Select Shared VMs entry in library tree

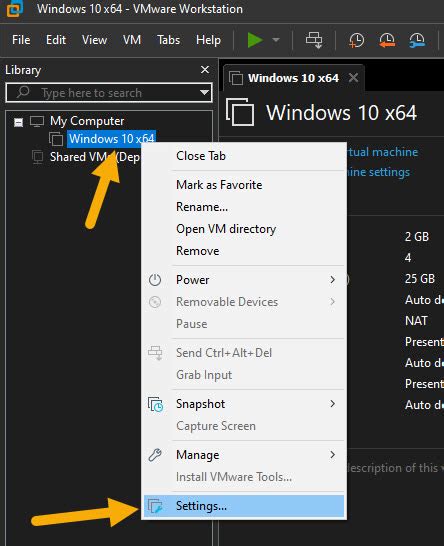point(95,157)
